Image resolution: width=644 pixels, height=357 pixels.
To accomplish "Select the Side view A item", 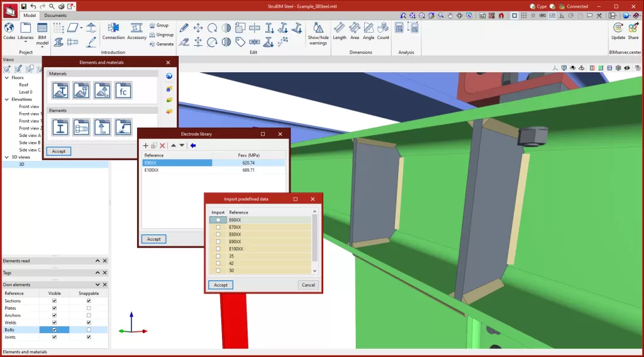I will [30, 135].
